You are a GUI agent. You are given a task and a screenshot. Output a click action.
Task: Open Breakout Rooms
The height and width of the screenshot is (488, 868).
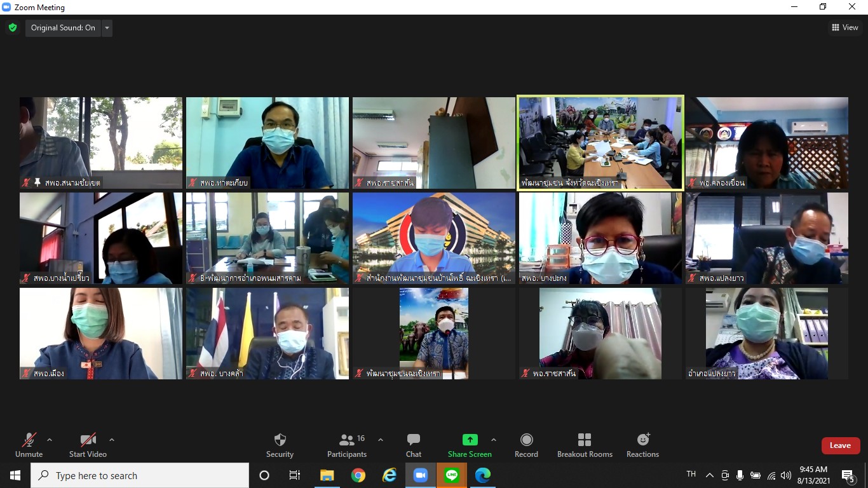[x=585, y=445]
